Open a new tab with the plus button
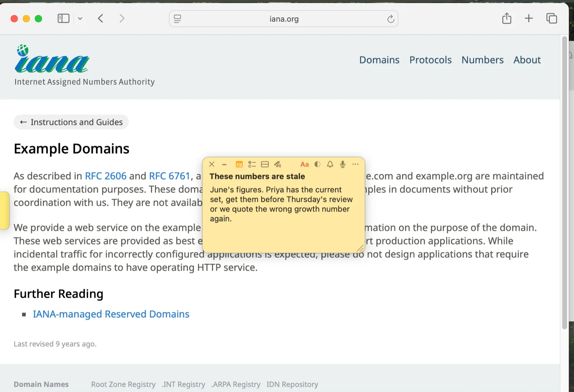 click(529, 18)
